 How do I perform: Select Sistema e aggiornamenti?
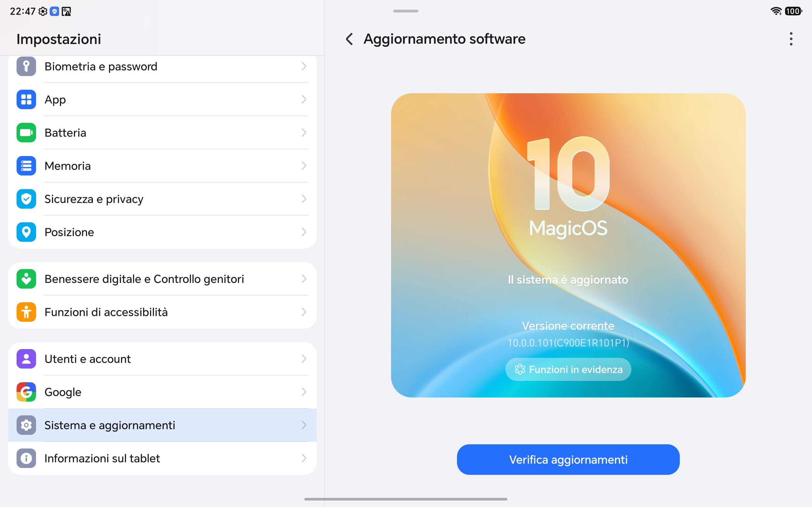(x=162, y=425)
